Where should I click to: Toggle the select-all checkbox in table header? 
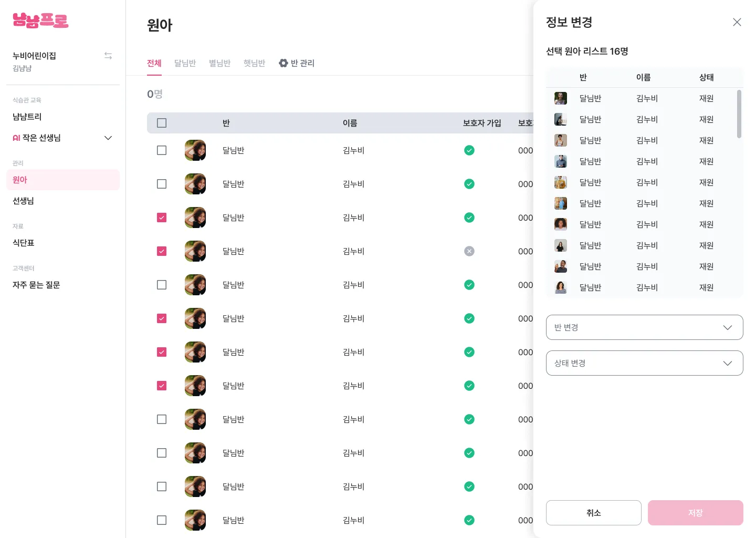pos(162,123)
